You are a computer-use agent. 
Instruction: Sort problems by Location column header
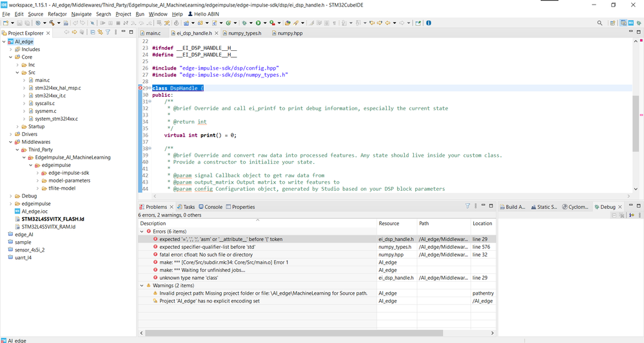click(483, 224)
